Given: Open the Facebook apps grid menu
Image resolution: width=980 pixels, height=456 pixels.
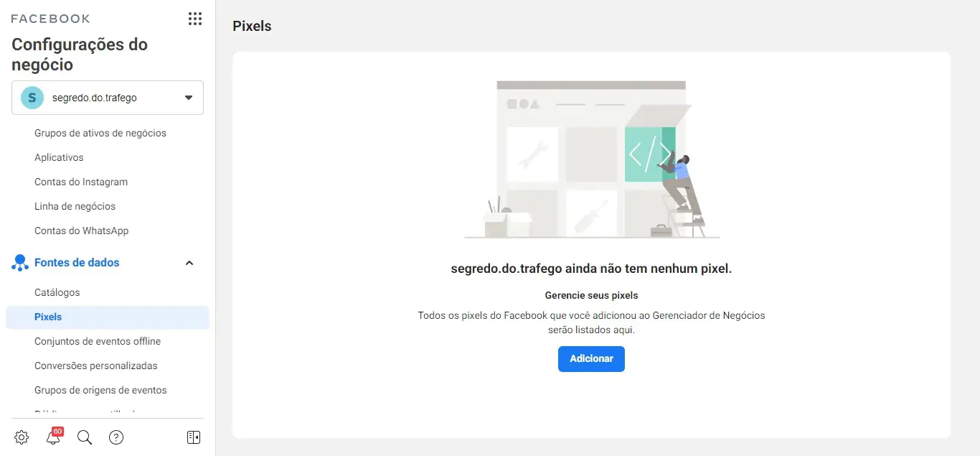Looking at the screenshot, I should (194, 19).
